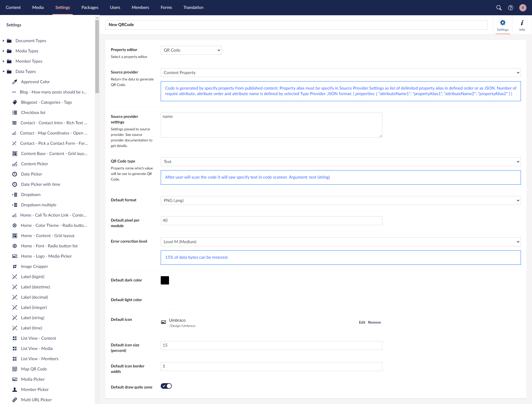Viewport: 532px width, 404px height.
Task: Click the Date Picker clock icon
Action: [x=15, y=174]
